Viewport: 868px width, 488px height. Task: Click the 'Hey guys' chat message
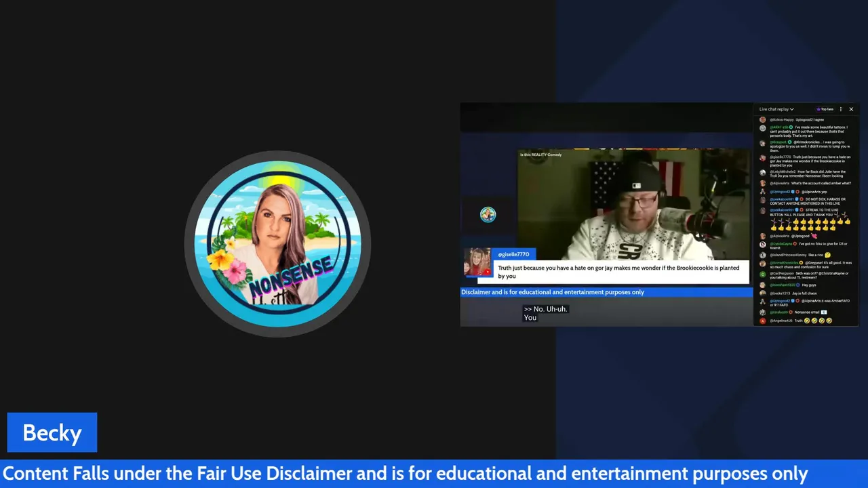coord(809,285)
